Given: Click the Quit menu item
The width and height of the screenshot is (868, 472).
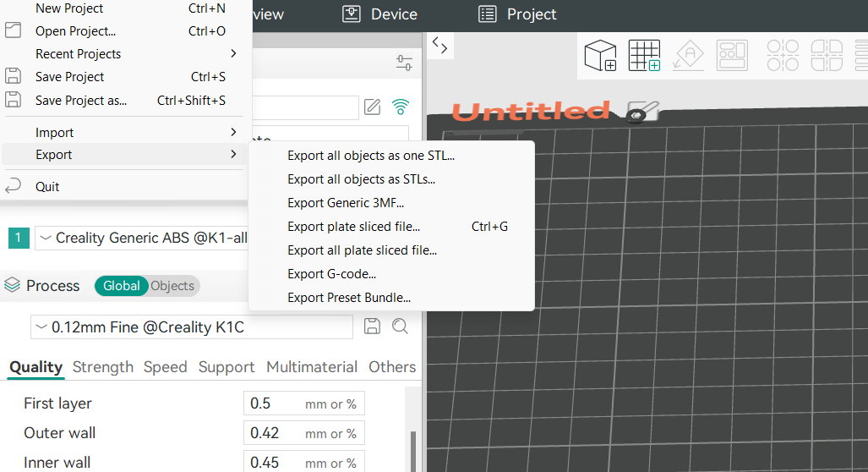Looking at the screenshot, I should (x=47, y=186).
